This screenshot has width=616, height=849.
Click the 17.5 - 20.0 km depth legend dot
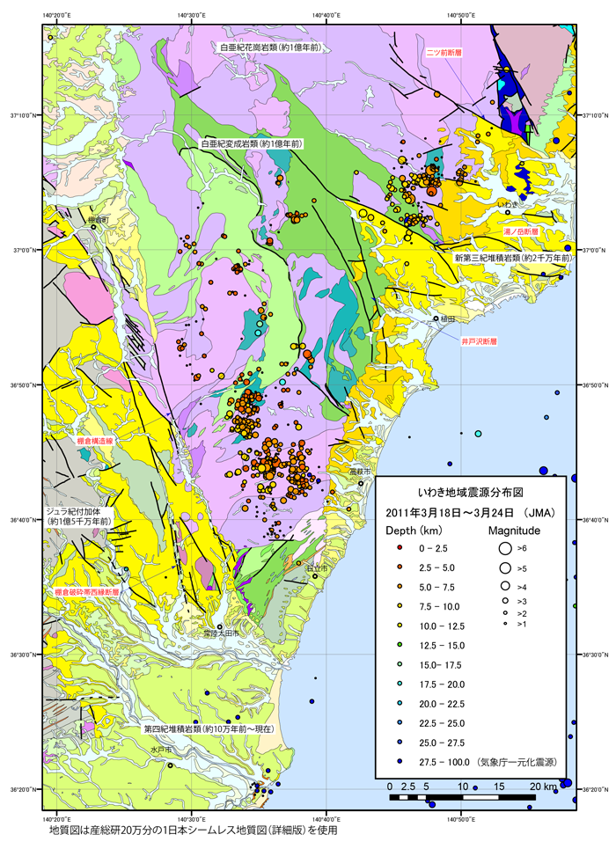pyautogui.click(x=400, y=684)
